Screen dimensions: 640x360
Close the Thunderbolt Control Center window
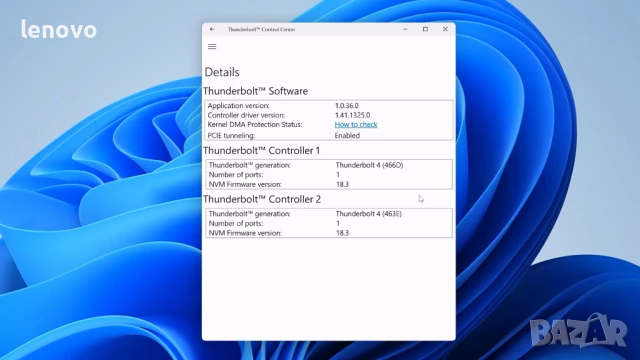point(445,29)
